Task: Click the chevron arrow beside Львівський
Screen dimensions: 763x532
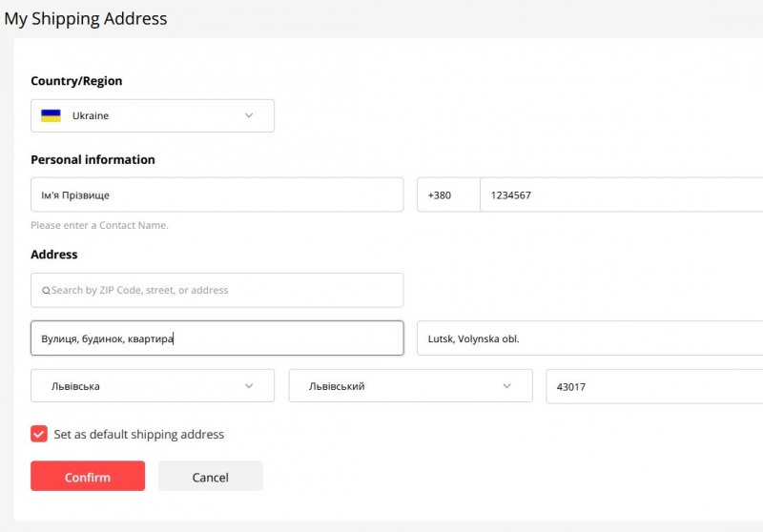Action: tap(506, 386)
